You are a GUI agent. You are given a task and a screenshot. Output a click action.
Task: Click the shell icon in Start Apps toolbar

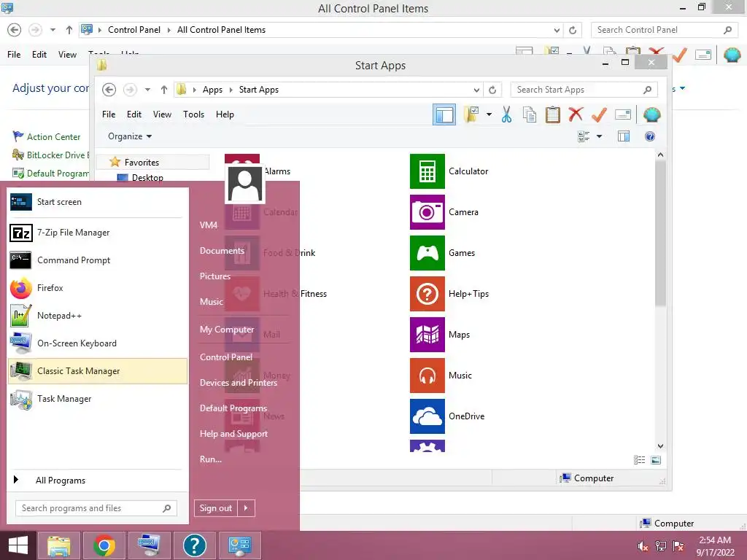[x=651, y=114]
